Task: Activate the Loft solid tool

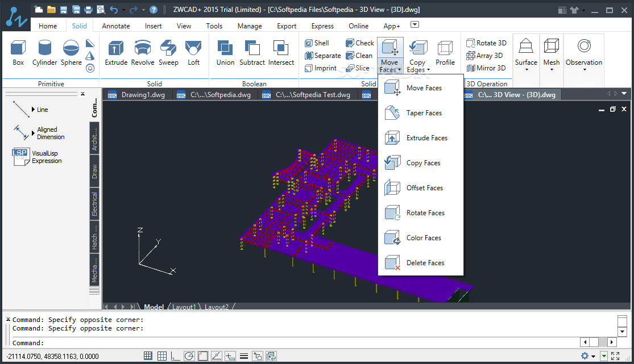Action: click(x=193, y=53)
